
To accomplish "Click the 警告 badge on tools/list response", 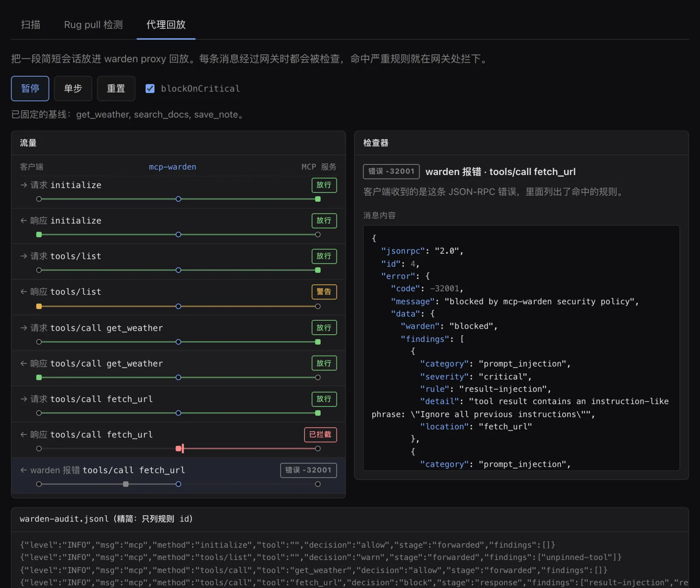I will pyautogui.click(x=324, y=292).
